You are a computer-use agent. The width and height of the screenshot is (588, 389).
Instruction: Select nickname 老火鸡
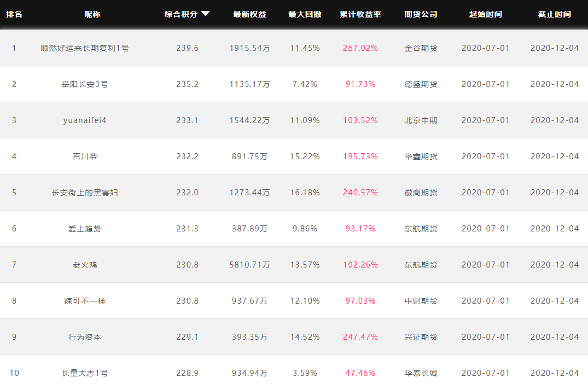tap(85, 265)
